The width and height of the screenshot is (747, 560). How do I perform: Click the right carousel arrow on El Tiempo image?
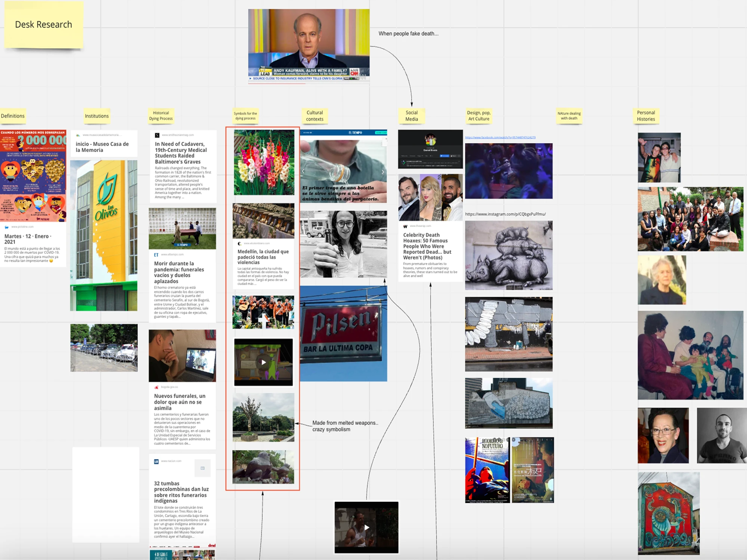pyautogui.click(x=382, y=172)
